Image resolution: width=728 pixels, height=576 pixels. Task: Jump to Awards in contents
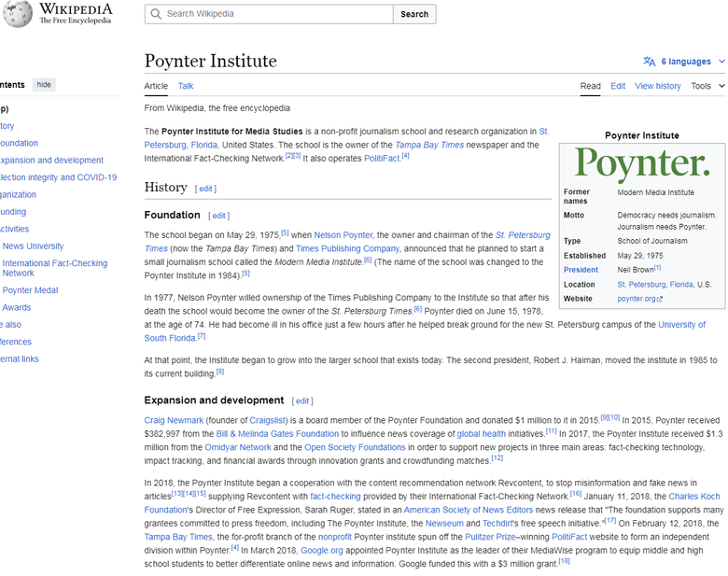tap(17, 307)
